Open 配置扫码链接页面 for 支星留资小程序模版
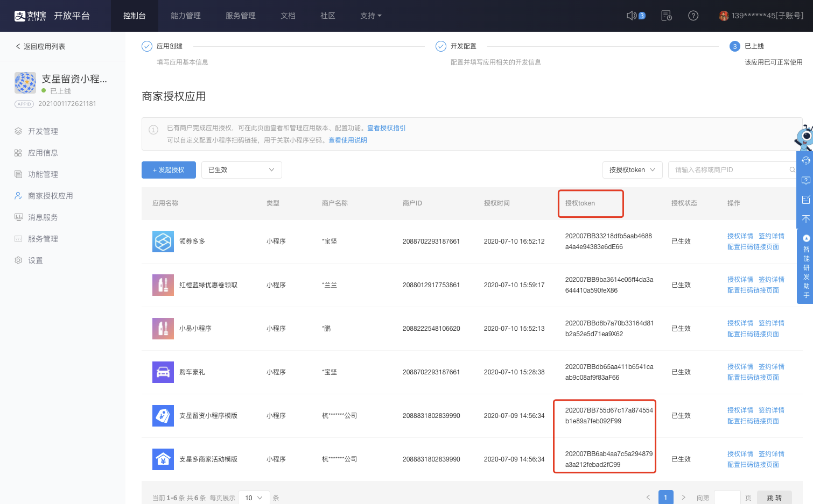The width and height of the screenshot is (813, 504). (x=753, y=421)
